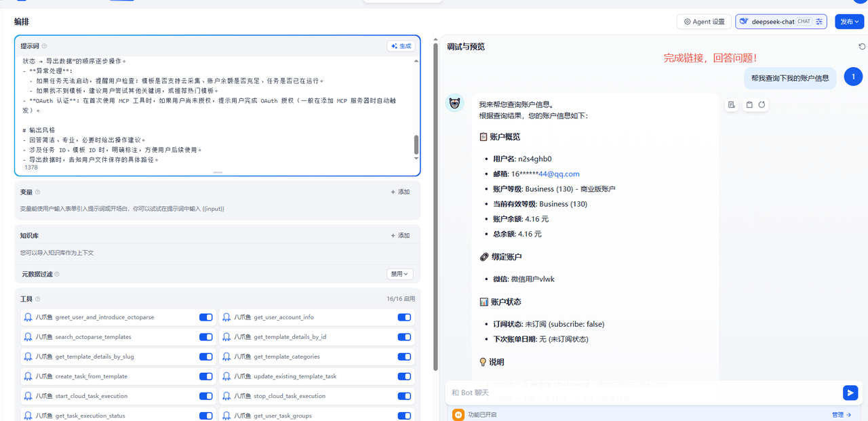The image size is (868, 421).
Task: Click the octopus icon of create_task_from_template
Action: (x=28, y=376)
